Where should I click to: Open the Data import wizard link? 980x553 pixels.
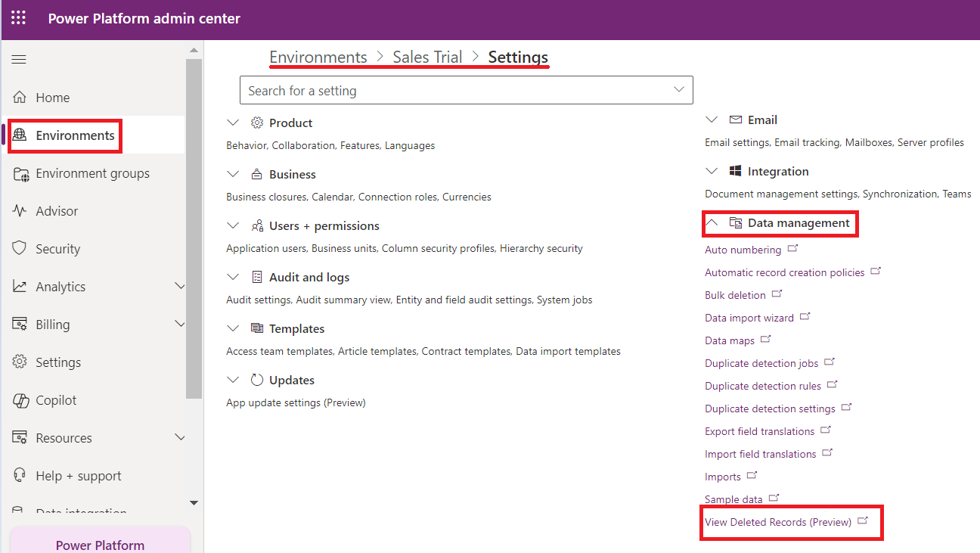tap(749, 318)
